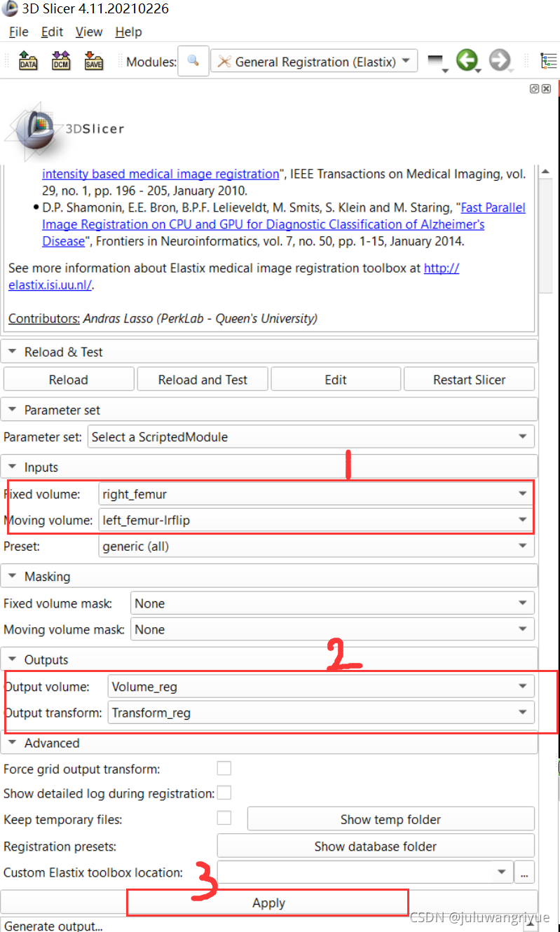Click the Reload button
560x932 pixels.
(68, 379)
